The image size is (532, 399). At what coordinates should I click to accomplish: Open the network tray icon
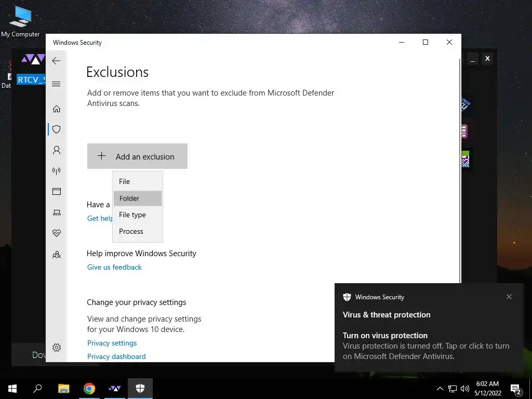(x=453, y=389)
